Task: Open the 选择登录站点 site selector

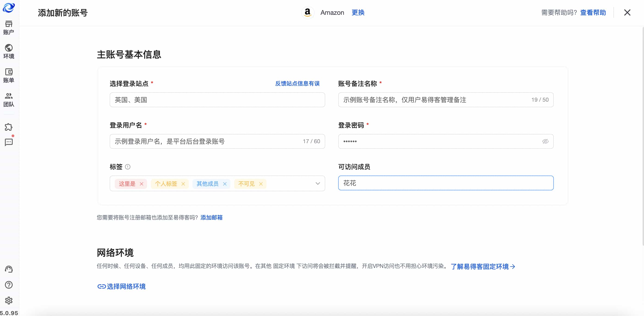Action: point(217,100)
